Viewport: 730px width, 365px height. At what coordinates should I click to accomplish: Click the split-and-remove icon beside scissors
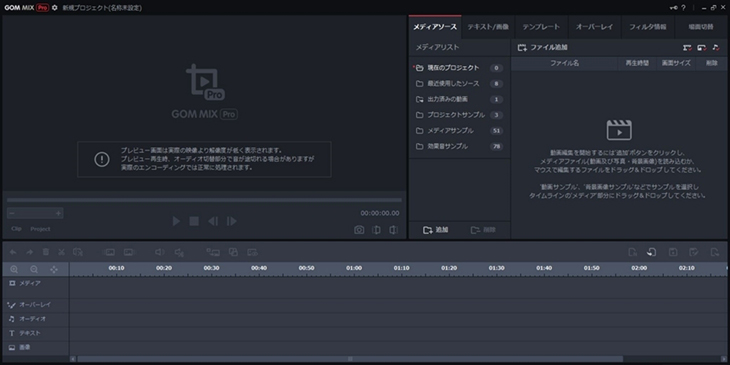tap(78, 252)
